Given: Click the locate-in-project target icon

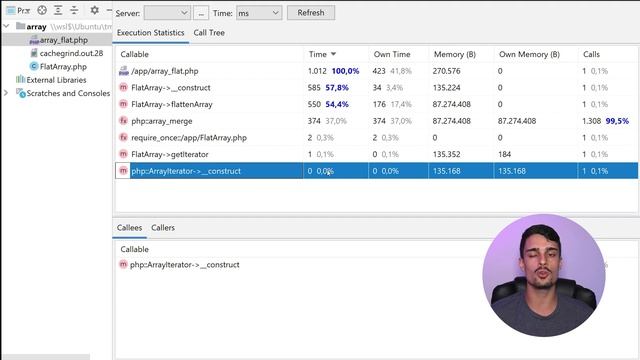Looking at the screenshot, I should (x=42, y=10).
